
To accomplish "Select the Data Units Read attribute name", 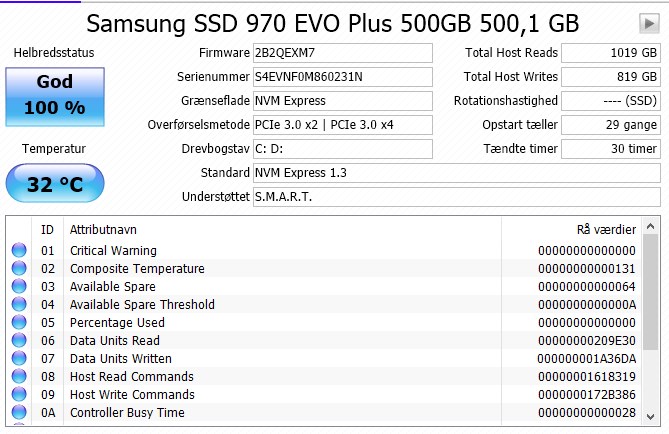I will pos(115,341).
